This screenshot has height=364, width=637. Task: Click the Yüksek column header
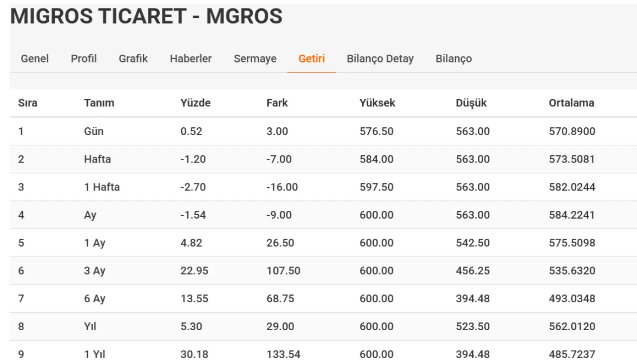point(377,103)
